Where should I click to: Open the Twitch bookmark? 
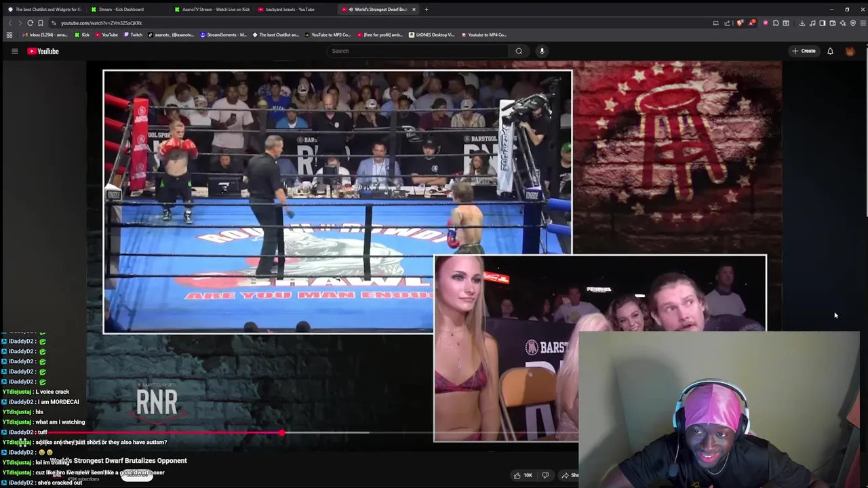(x=133, y=35)
